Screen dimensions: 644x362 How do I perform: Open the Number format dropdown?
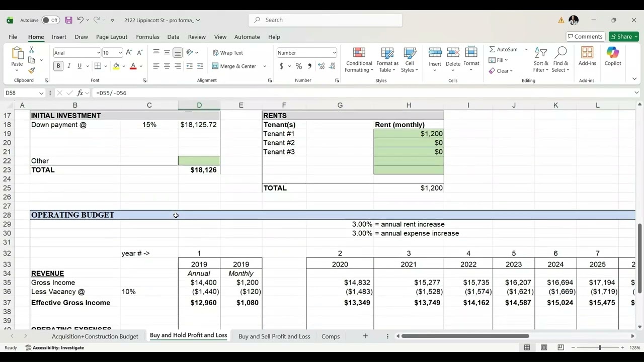click(x=334, y=53)
